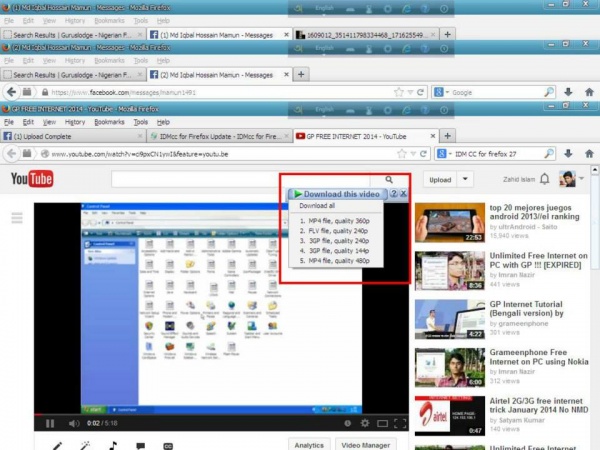
Task: Open the user avatar account menu
Action: [x=567, y=179]
